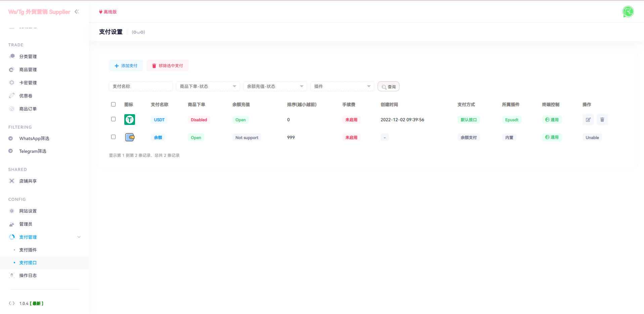Screen dimensions: 644x314
Task: Collapse the sidebar with the double-chevron icon
Action: [x=77, y=11]
